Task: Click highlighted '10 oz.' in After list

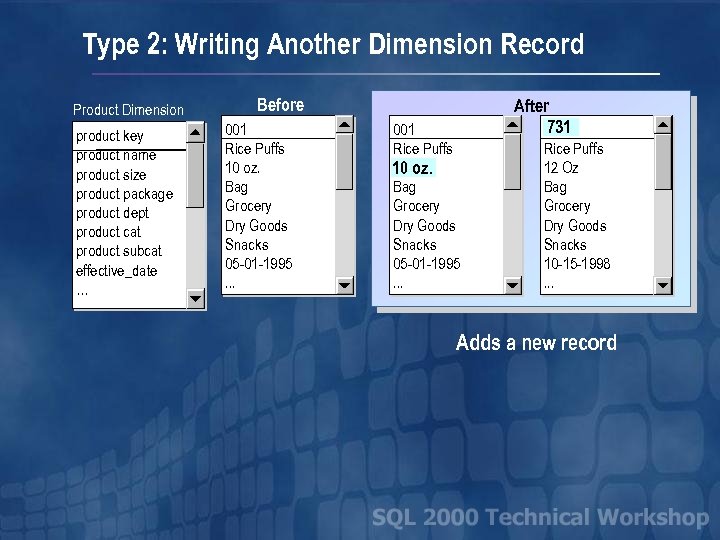Action: [x=413, y=168]
